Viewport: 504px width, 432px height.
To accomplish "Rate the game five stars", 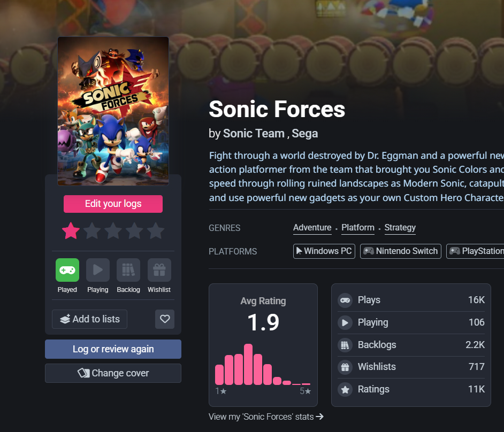I will tap(156, 231).
